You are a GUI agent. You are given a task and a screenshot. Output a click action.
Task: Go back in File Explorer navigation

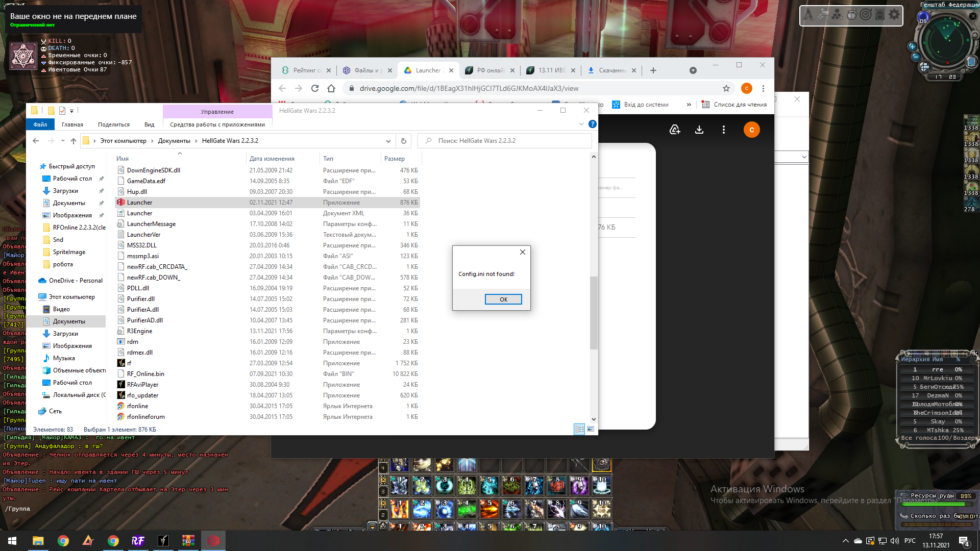click(36, 141)
